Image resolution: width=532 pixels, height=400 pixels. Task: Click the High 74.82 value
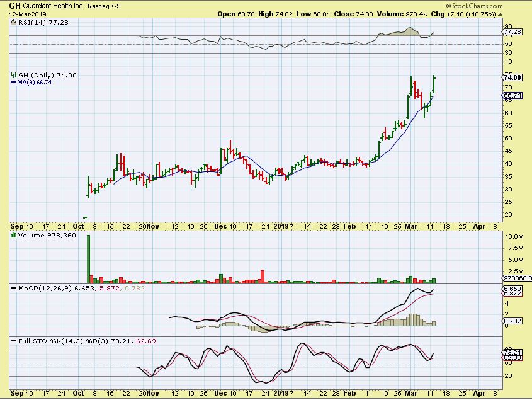275,14
